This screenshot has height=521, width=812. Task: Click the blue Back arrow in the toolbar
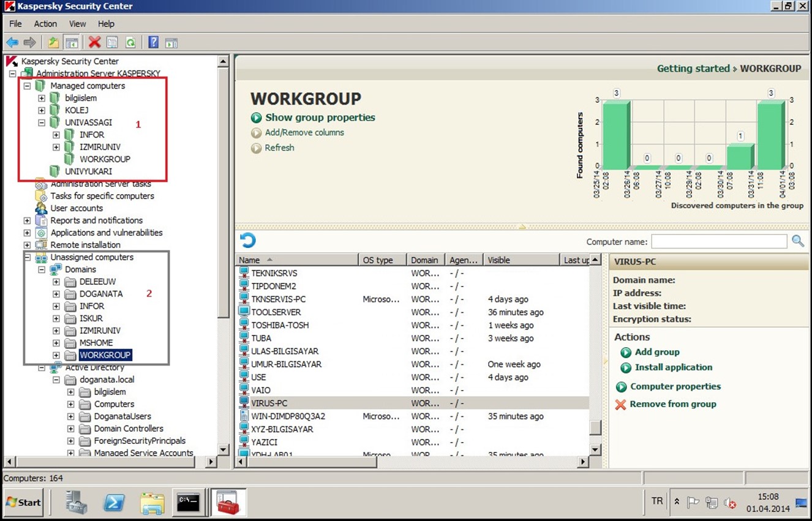[12, 42]
